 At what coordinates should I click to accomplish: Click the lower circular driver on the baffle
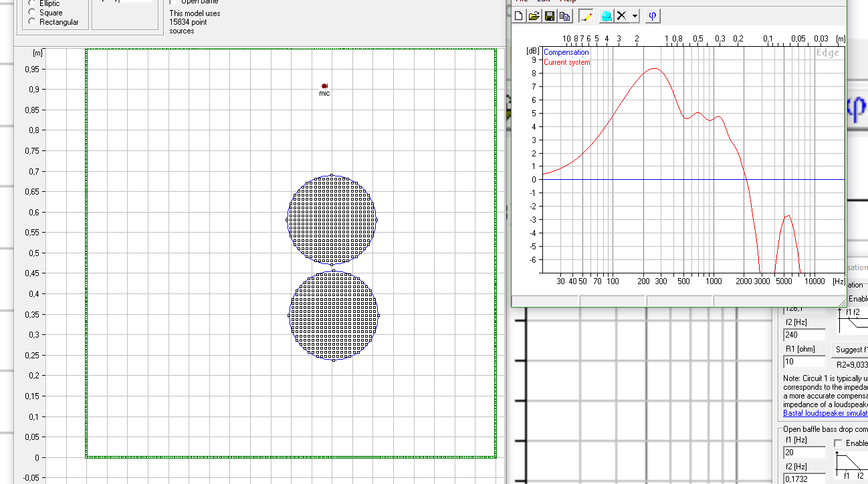tap(334, 316)
